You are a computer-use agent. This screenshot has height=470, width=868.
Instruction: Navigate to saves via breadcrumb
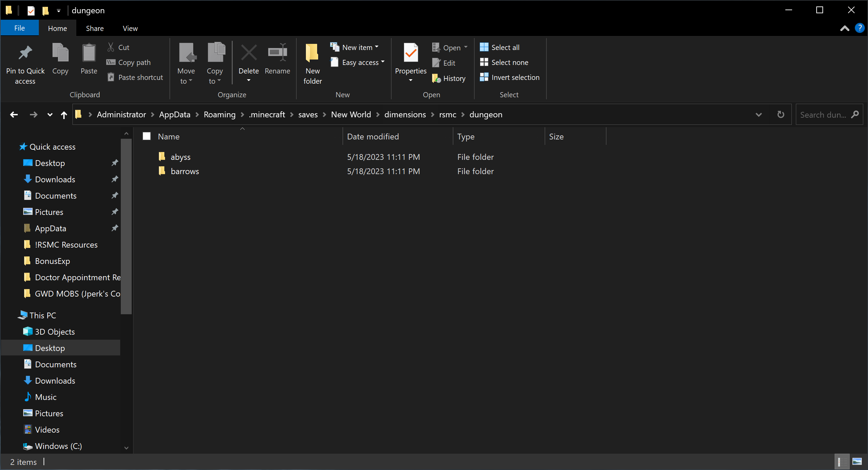[307, 115]
